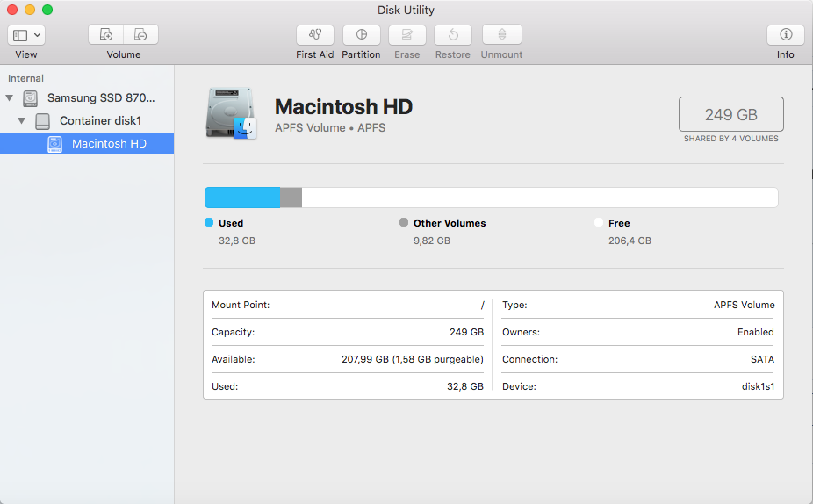Click the Used '32,8 GB' table value
Viewport: 813px width, 504px height.
coord(465,386)
